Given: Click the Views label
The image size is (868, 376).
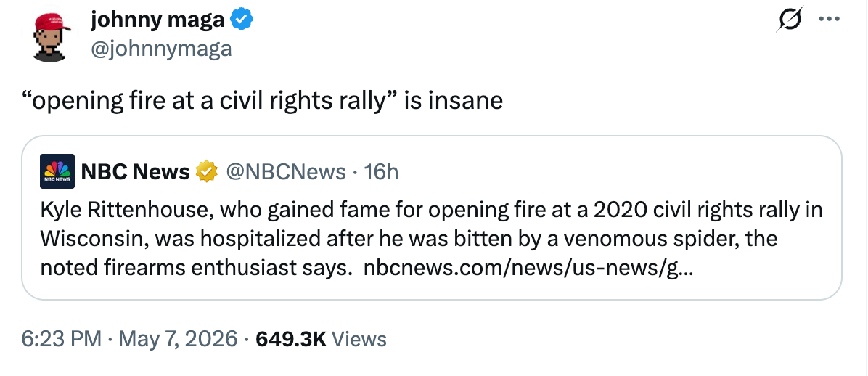Looking at the screenshot, I should pyautogui.click(x=359, y=338).
